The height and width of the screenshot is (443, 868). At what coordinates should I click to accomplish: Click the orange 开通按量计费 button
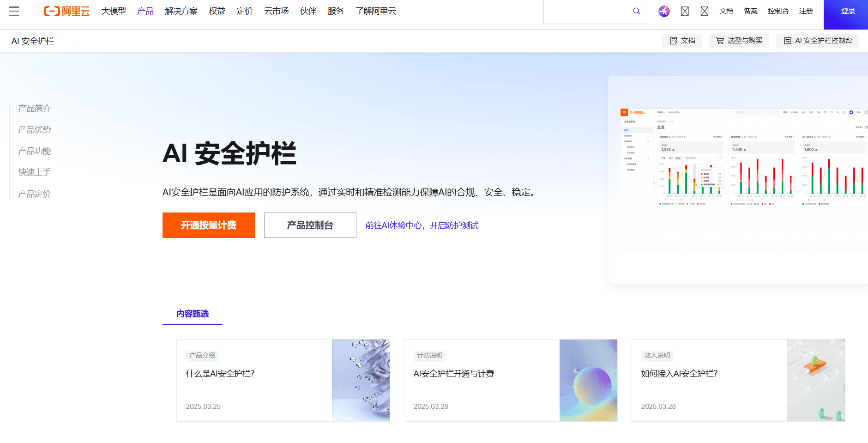209,225
